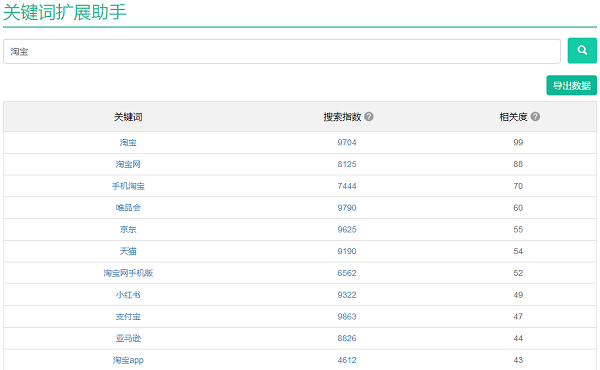The width and height of the screenshot is (600, 370).
Task: Click search index value 9322
Action: coord(347,295)
